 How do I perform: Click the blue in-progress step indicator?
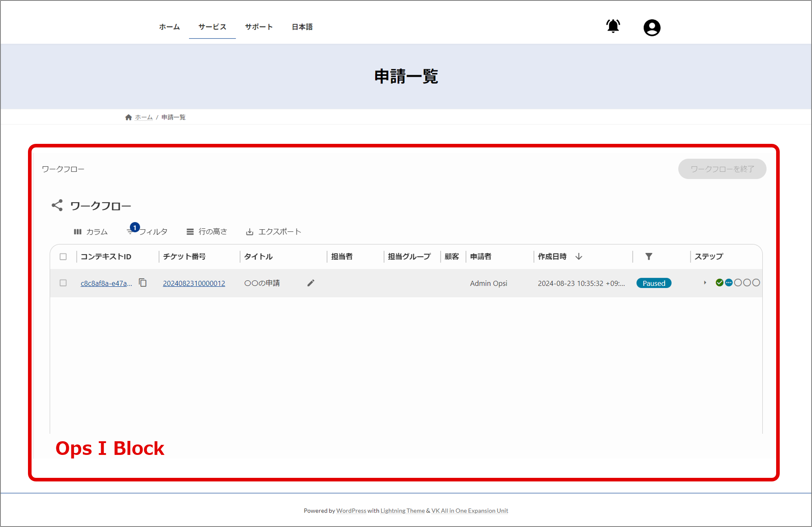coord(728,283)
